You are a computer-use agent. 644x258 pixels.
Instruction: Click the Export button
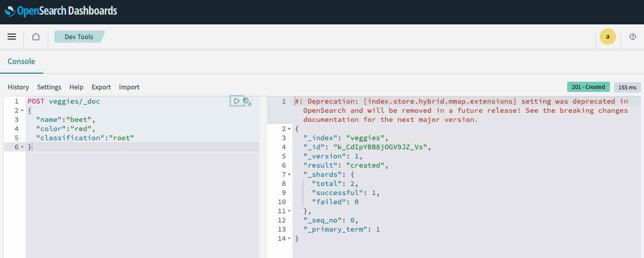point(101,87)
